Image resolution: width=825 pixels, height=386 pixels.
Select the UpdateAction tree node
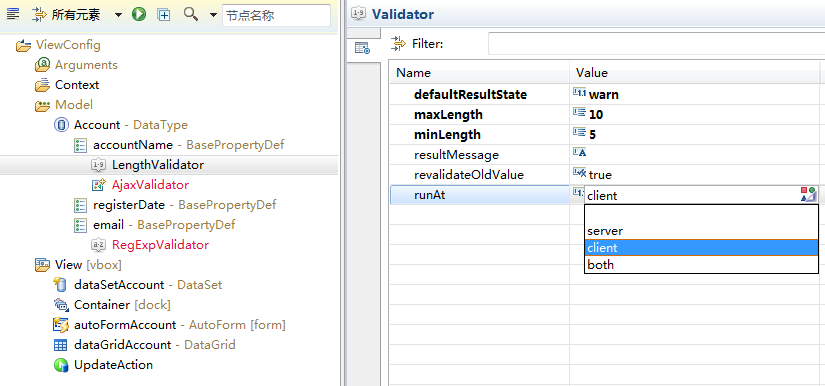(x=113, y=364)
